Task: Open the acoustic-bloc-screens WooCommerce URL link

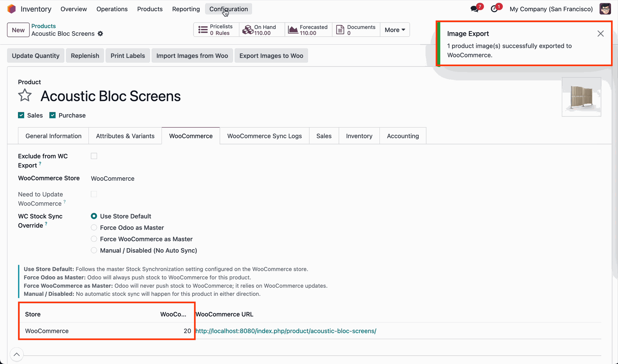Action: pos(286,331)
